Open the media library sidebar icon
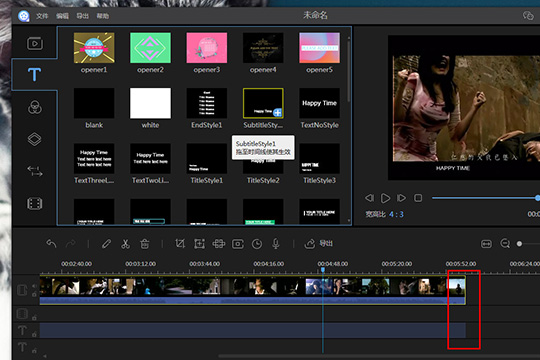Image resolution: width=540 pixels, height=360 pixels. pos(35,43)
